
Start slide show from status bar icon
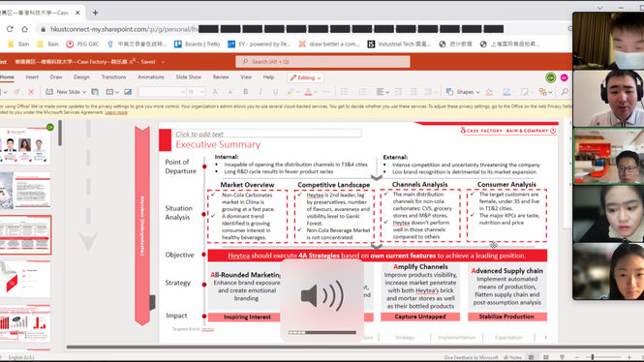562,357
